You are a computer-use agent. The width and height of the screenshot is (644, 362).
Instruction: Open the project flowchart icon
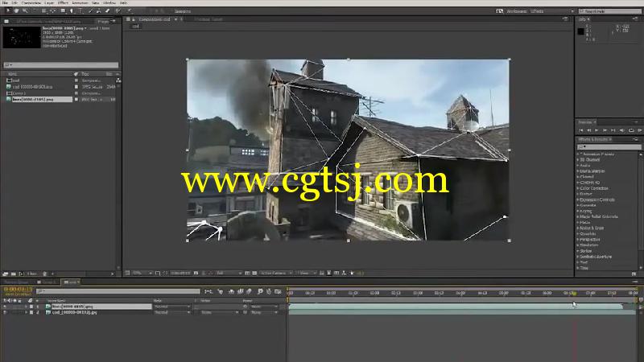click(x=118, y=80)
